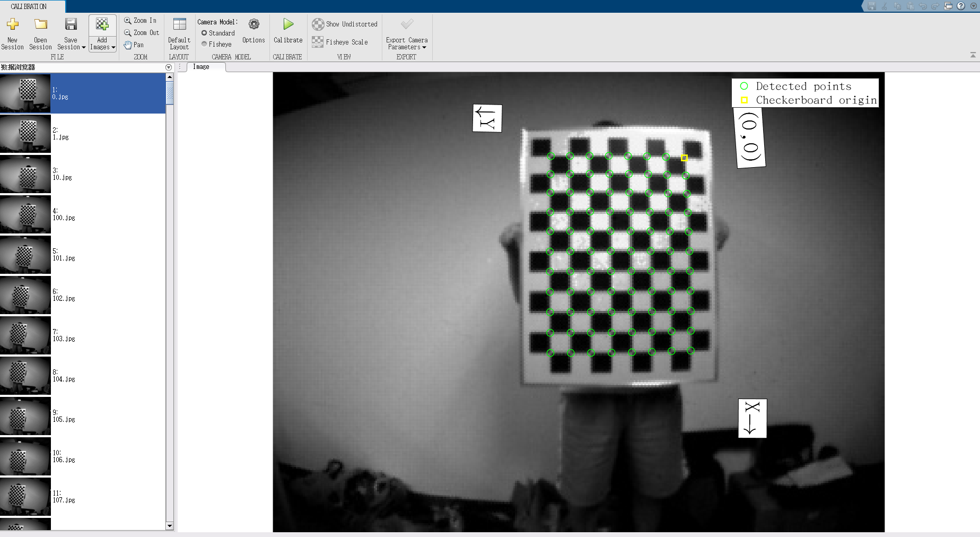
Task: Select thumbnail 5: 101.jpg
Action: tap(83, 255)
